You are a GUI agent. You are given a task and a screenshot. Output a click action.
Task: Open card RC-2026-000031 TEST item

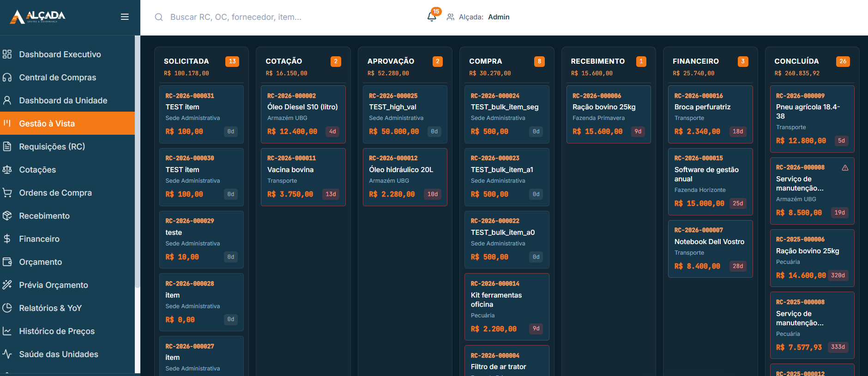(x=201, y=114)
